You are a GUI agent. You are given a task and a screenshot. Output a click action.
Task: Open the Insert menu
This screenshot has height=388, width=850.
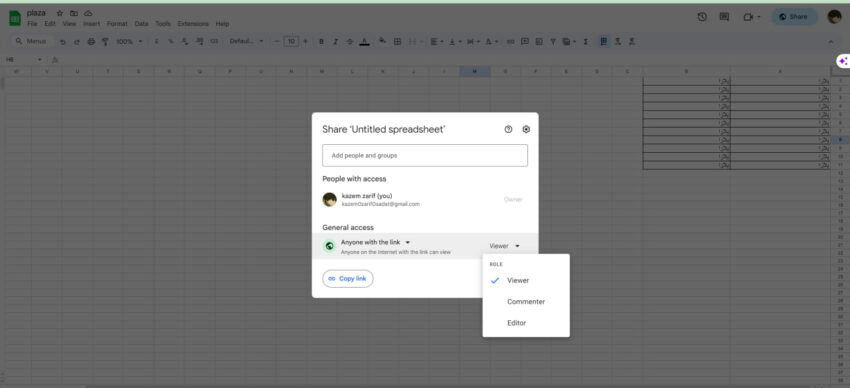(x=92, y=24)
